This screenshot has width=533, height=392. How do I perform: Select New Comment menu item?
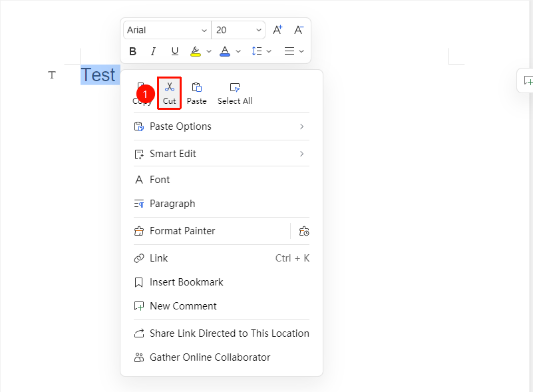click(222, 306)
